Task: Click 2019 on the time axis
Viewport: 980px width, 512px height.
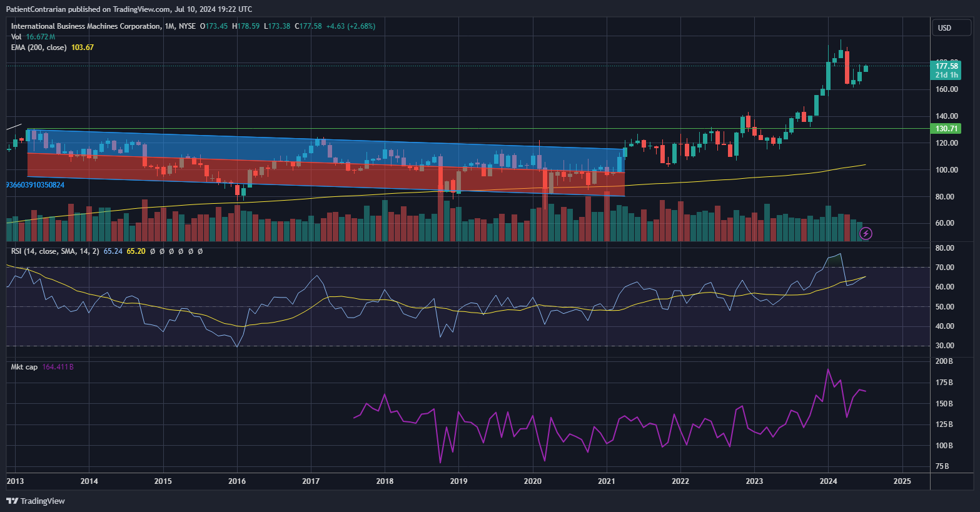Action: [x=458, y=481]
